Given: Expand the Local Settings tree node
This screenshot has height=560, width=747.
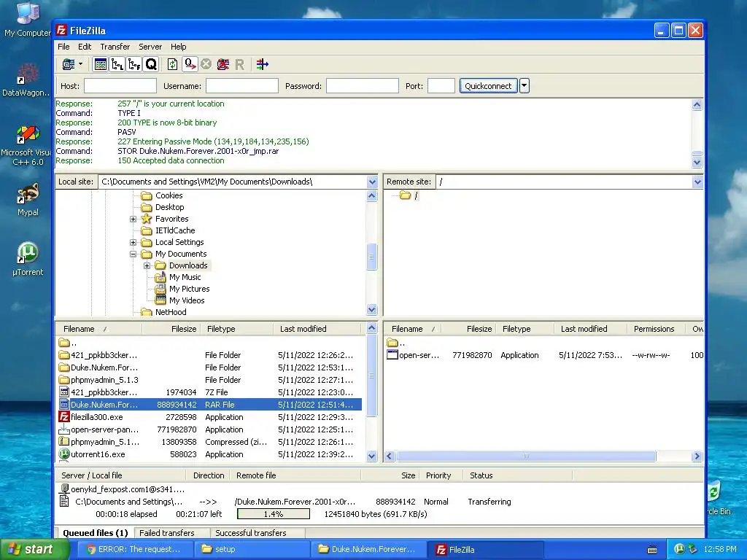Looking at the screenshot, I should point(133,242).
